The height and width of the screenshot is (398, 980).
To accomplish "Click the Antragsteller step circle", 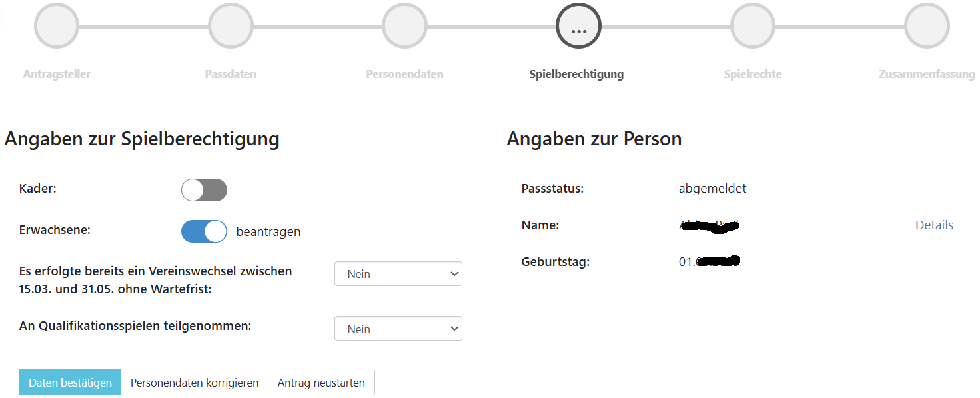I will 57,27.
